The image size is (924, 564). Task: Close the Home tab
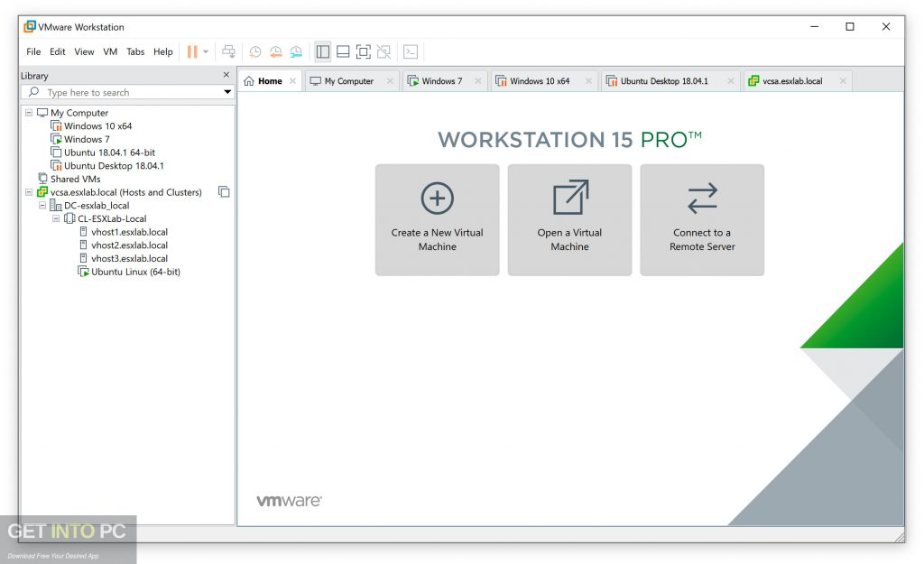(293, 81)
